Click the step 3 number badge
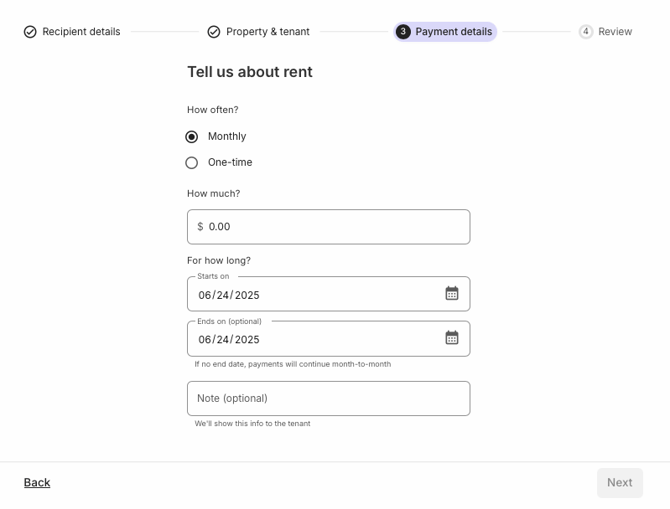Image resolution: width=670 pixels, height=509 pixels. click(403, 32)
